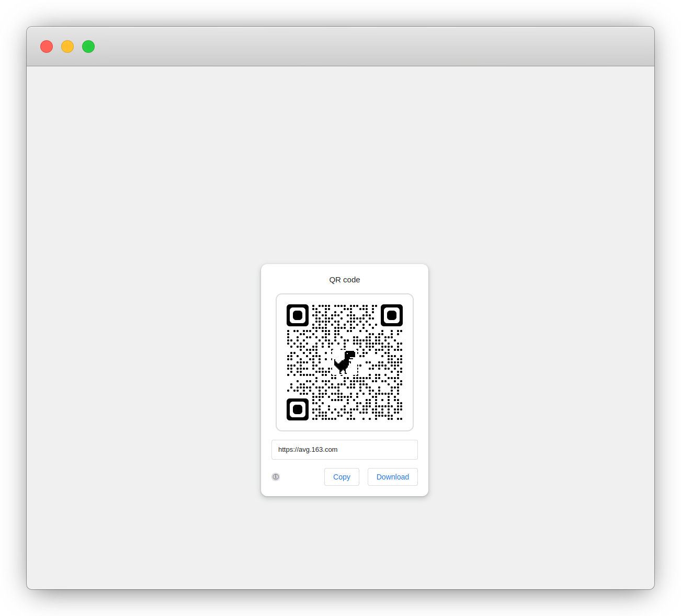The width and height of the screenshot is (681, 616).
Task: Click the Copy button
Action: point(342,477)
